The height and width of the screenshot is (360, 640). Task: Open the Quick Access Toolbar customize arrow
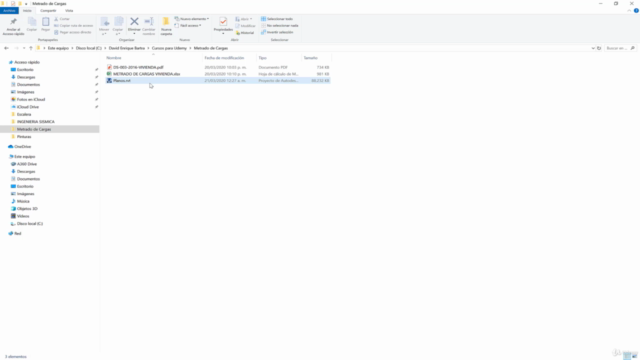point(26,4)
